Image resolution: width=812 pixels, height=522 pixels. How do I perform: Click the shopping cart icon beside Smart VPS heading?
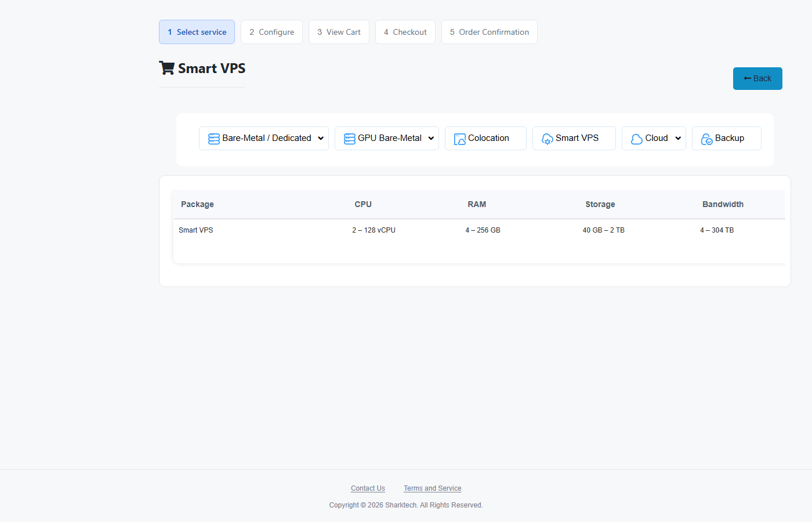tap(167, 68)
